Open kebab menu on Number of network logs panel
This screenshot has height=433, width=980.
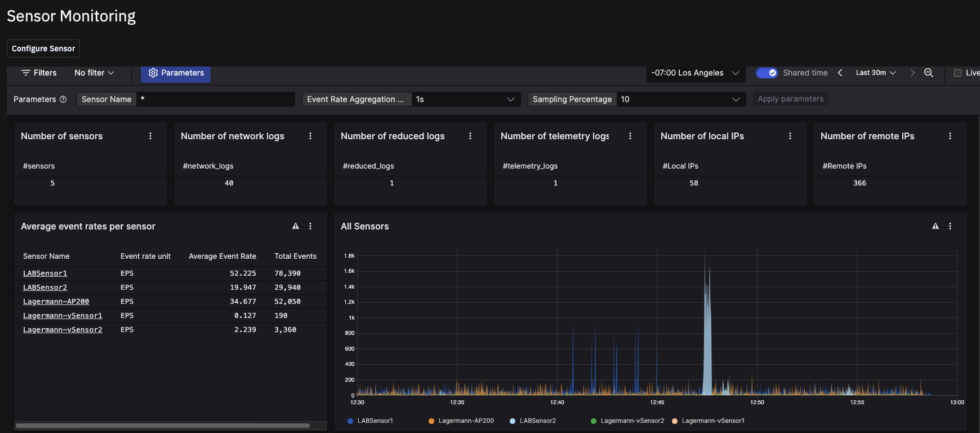(310, 136)
